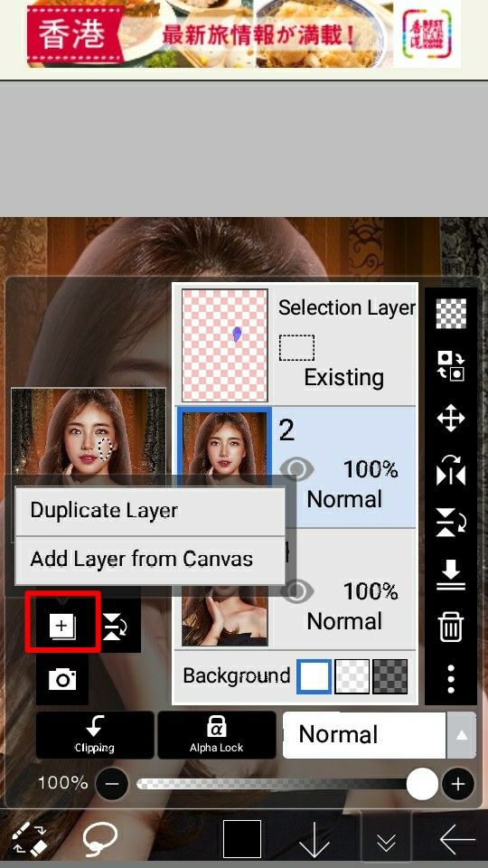Enable Alpha Lock on the layer
Image resolution: width=488 pixels, height=868 pixels.
(x=216, y=734)
